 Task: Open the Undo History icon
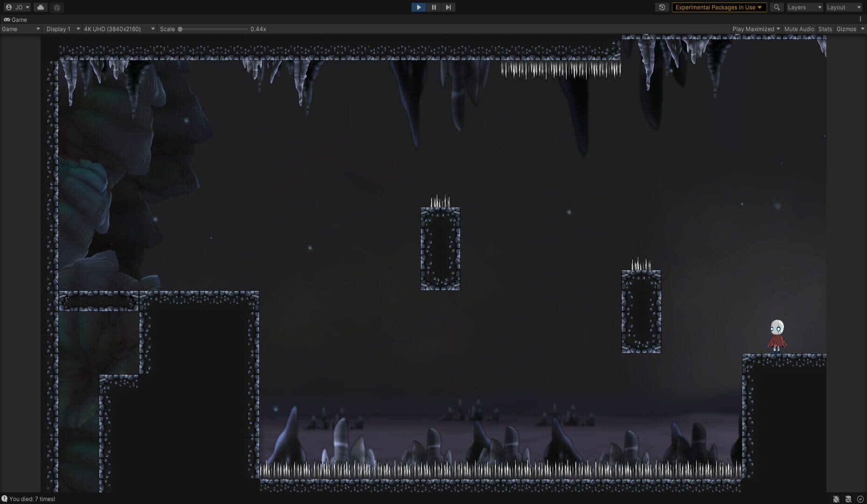click(x=662, y=7)
